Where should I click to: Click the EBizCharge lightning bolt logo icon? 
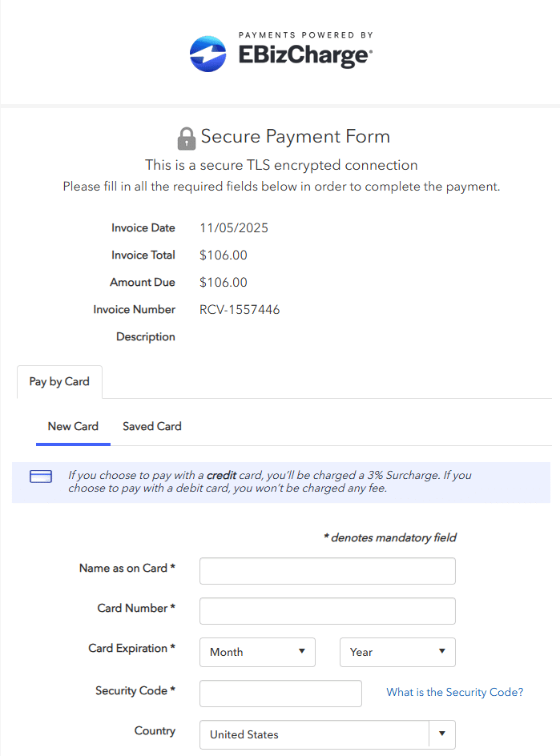pyautogui.click(x=208, y=54)
